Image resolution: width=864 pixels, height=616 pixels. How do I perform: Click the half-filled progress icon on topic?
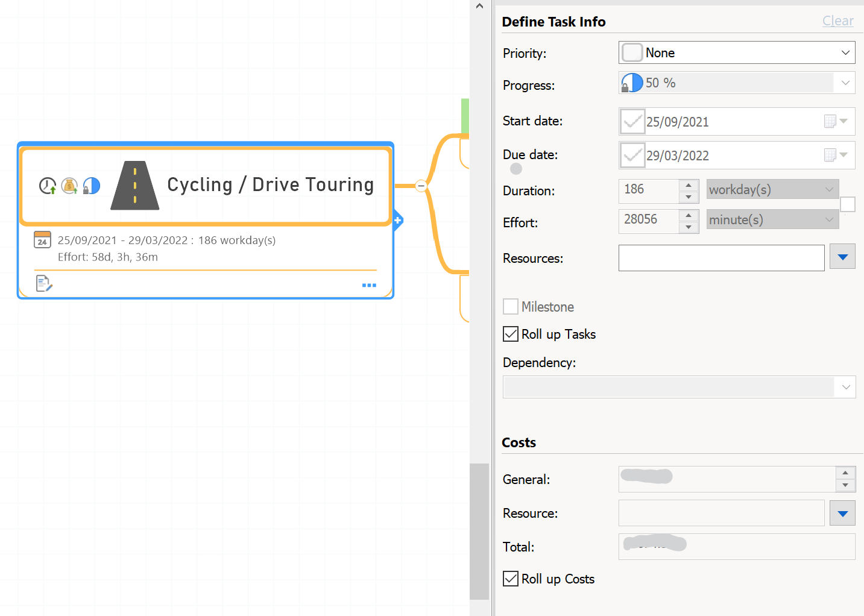coord(91,186)
